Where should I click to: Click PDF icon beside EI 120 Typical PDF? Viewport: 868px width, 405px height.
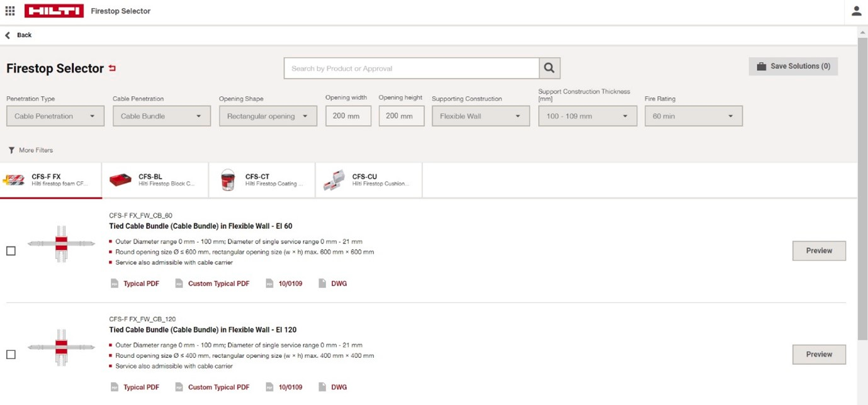115,387
